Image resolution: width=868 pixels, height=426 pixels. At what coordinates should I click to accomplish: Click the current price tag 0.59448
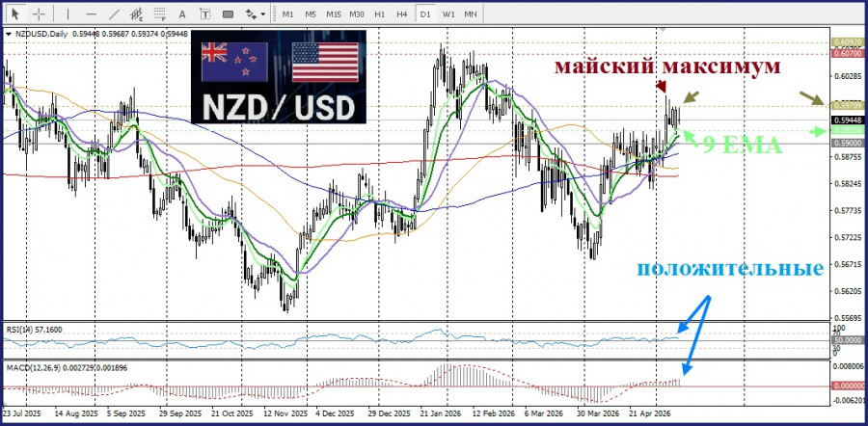click(x=846, y=119)
